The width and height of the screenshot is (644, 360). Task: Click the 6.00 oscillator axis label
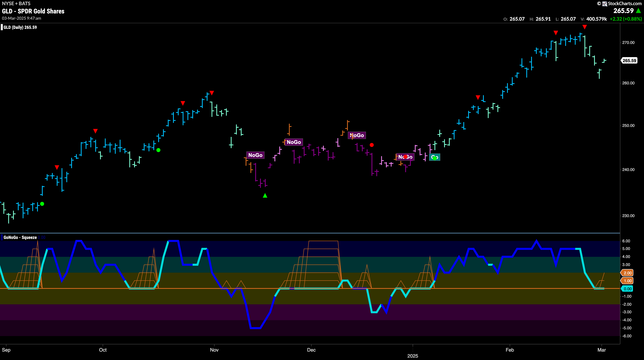pyautogui.click(x=626, y=241)
